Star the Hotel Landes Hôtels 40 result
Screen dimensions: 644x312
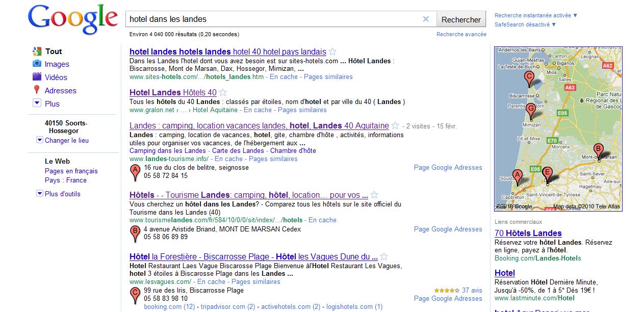point(223,93)
